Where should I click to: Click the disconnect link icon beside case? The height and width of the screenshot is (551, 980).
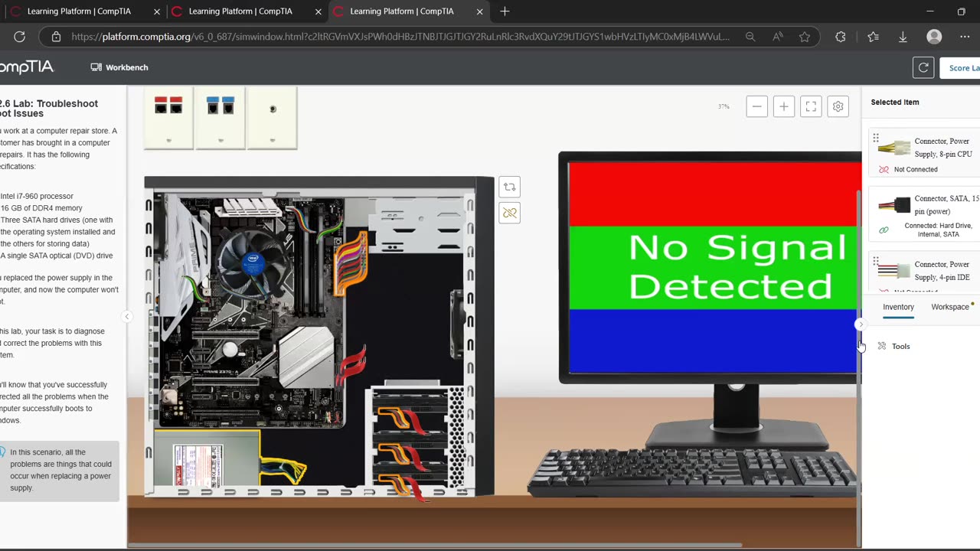point(510,213)
